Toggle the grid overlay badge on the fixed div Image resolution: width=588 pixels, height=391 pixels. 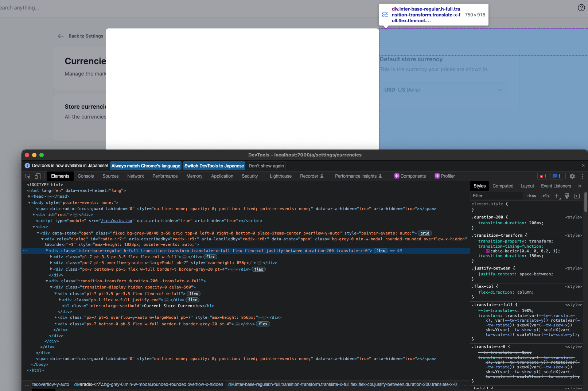click(425, 233)
